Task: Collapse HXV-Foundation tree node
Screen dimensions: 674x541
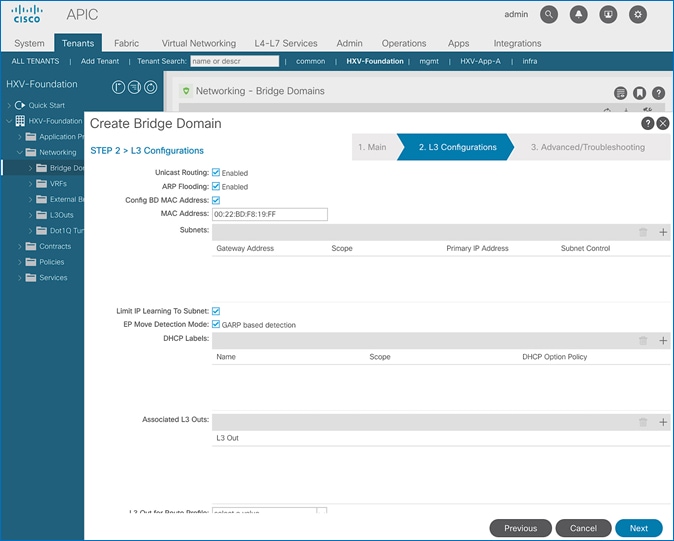Action: 9,121
